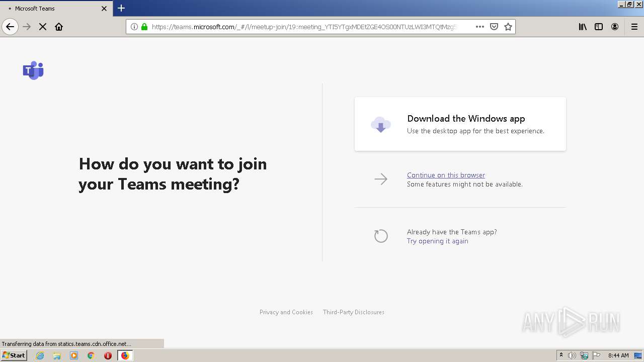Open the Opera taskbar icon
The image size is (644, 362).
tap(108, 355)
